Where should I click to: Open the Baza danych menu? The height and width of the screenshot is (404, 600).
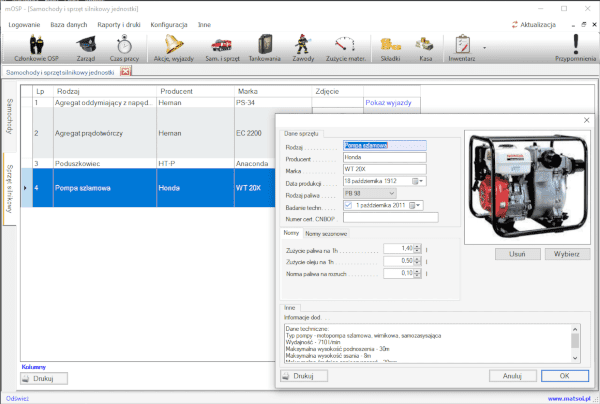coord(69,24)
